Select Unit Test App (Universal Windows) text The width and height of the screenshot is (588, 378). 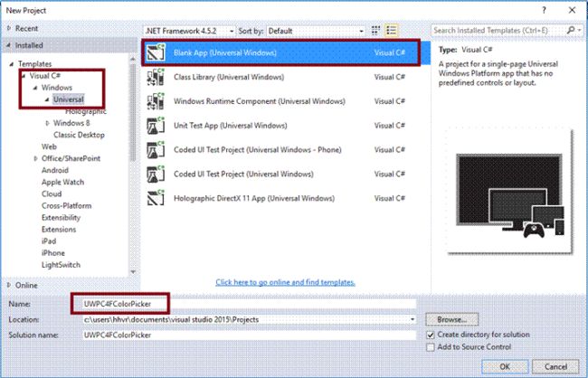pos(231,126)
